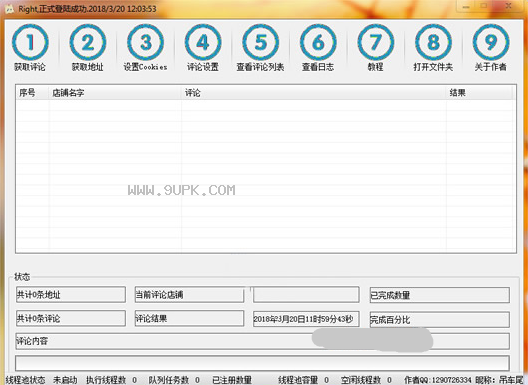This screenshot has width=528, height=385.
Task: Click the application icon in title bar
Action: tap(9, 9)
